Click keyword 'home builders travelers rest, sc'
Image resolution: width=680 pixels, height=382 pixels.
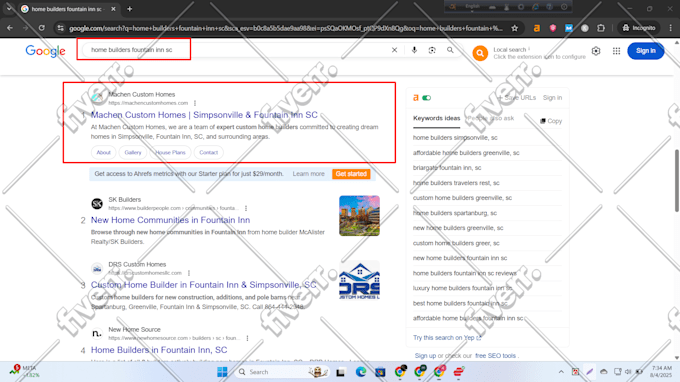(x=456, y=183)
